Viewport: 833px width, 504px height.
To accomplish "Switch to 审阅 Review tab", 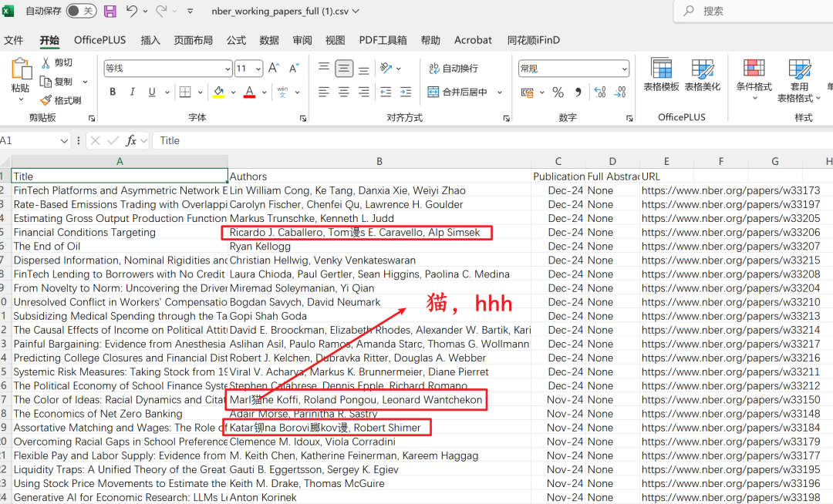I will point(302,40).
